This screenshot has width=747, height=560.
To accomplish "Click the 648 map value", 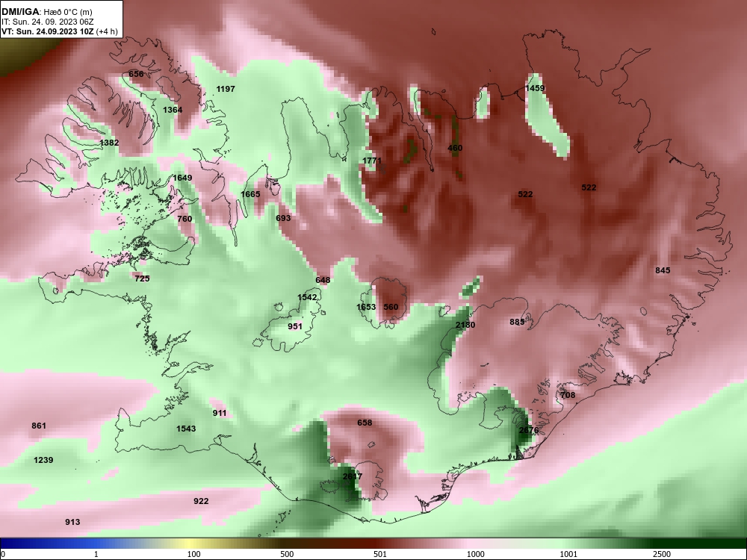I will tap(323, 279).
